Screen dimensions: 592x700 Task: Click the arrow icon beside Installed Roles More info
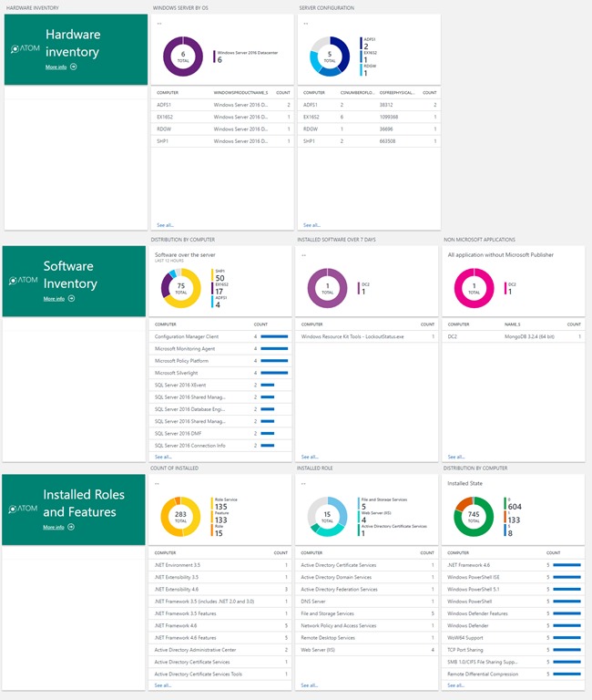[x=71, y=527]
